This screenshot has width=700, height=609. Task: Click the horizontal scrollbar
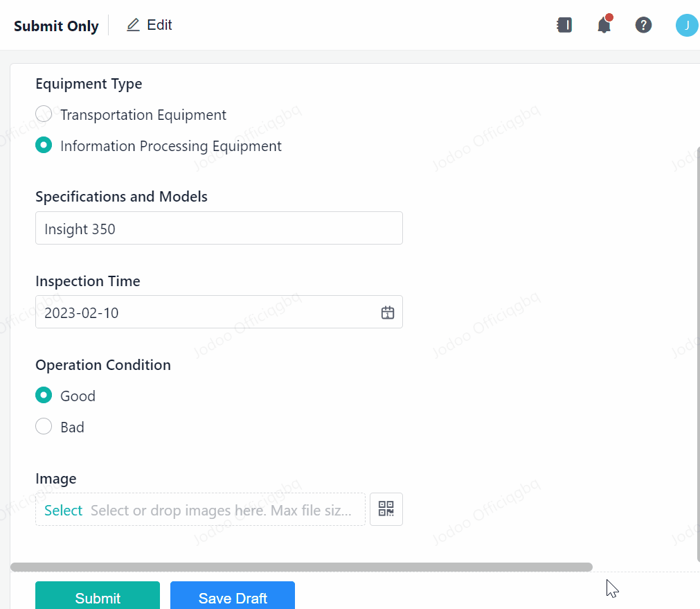tap(301, 567)
